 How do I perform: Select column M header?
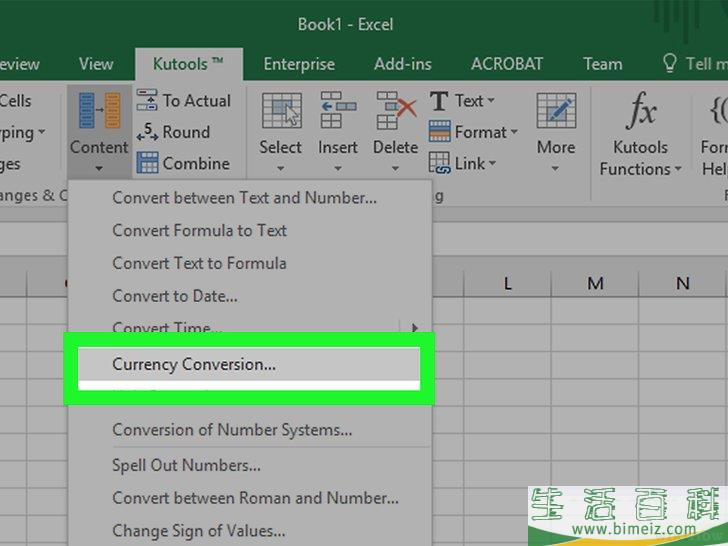(595, 283)
